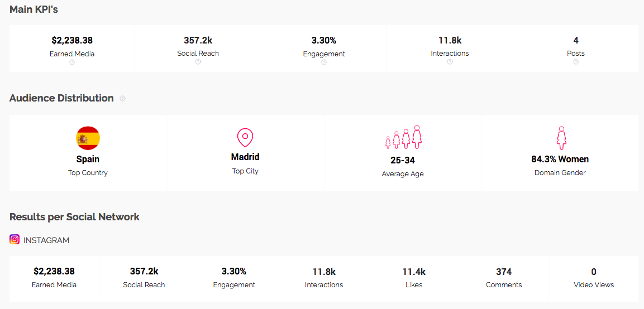Click the help icon under Social Reach
The width and height of the screenshot is (644, 309).
click(x=198, y=62)
